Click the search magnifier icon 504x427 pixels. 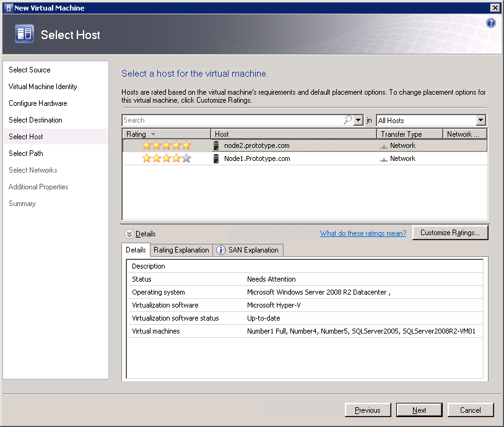pyautogui.click(x=348, y=120)
